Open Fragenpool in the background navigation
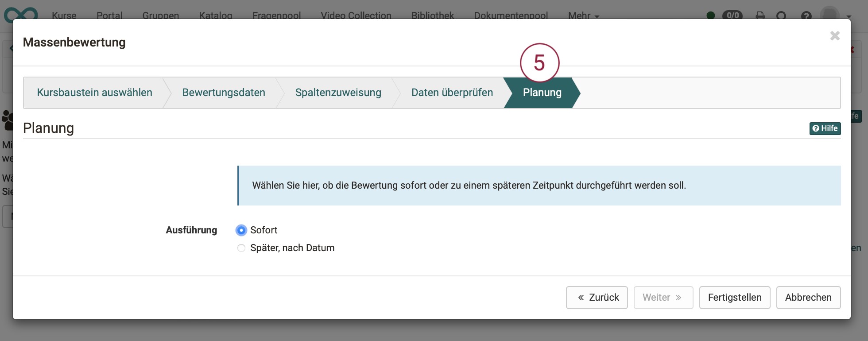 point(276,15)
